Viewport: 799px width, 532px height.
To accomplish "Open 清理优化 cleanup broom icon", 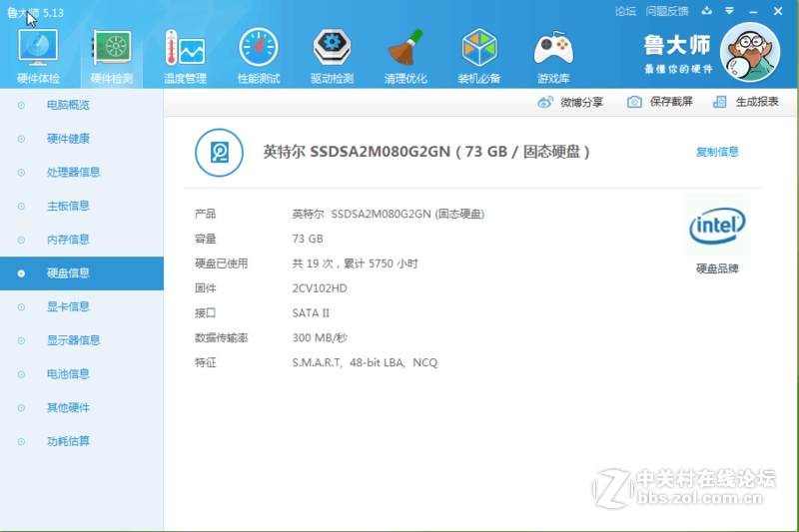I will [x=405, y=48].
